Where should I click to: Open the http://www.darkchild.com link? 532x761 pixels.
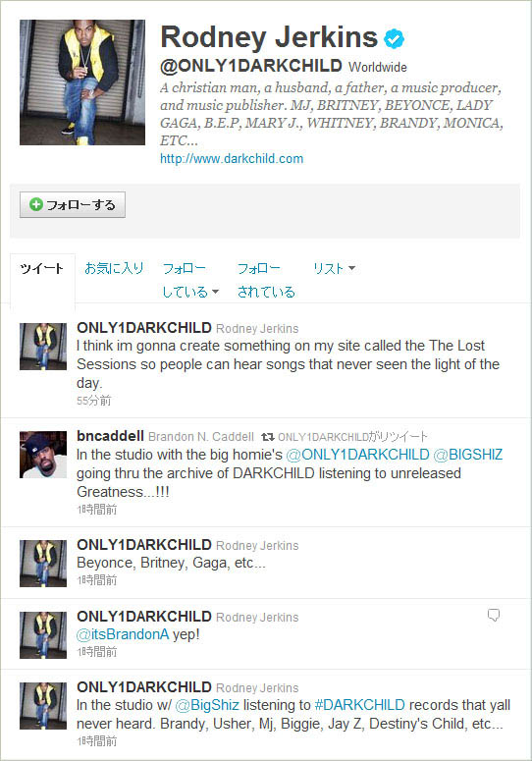coord(232,159)
